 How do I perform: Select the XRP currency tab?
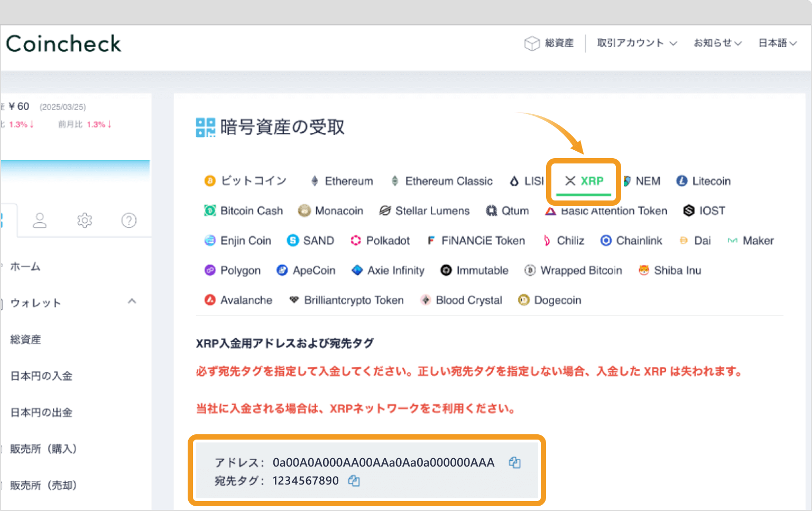(x=584, y=181)
